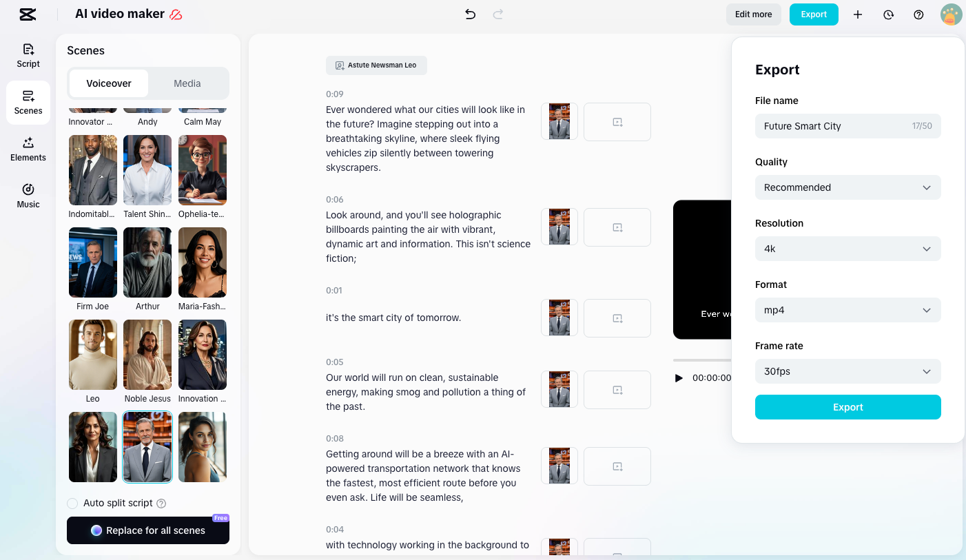The image size is (966, 560).
Task: Open version history with the clock icon
Action: (888, 14)
